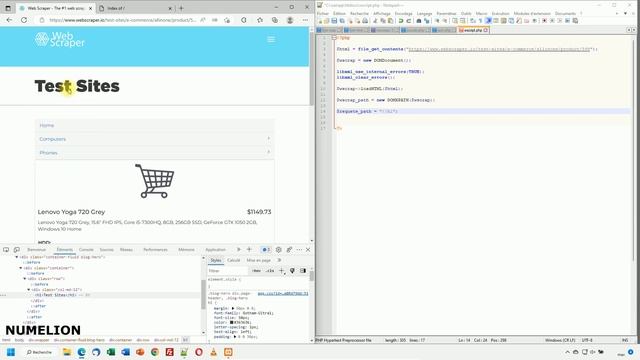Reload the Web Scraper page
The width and height of the screenshot is (640, 360).
coord(24,20)
